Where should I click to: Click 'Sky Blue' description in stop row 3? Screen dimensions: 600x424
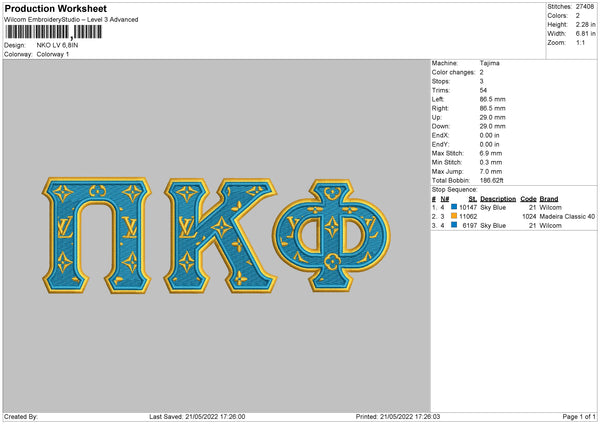click(493, 226)
